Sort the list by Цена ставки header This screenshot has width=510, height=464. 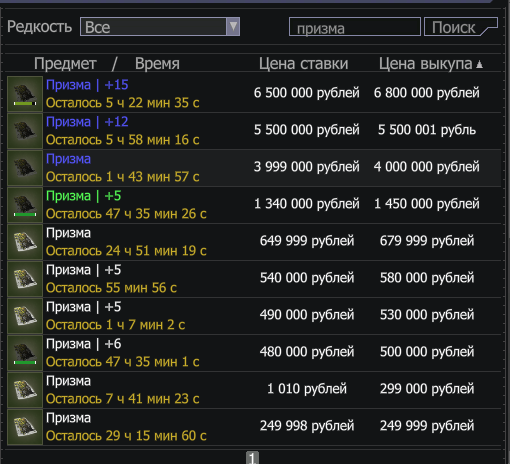[x=303, y=64]
